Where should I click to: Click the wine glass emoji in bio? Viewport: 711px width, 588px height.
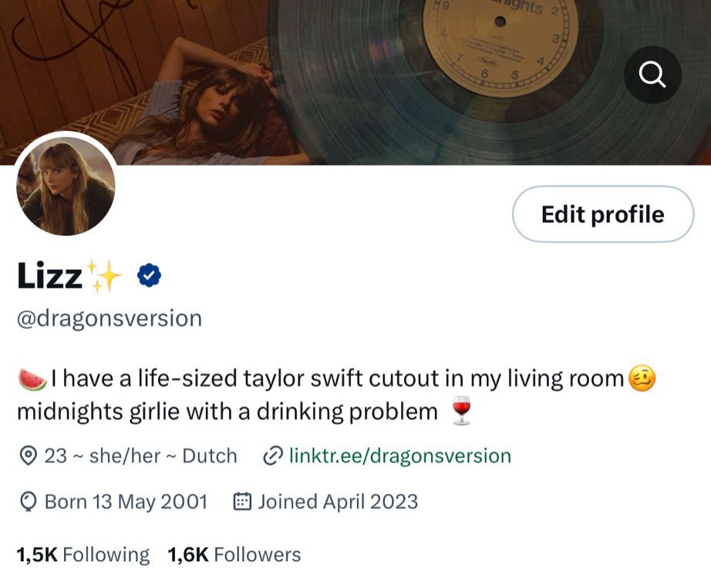click(x=462, y=411)
